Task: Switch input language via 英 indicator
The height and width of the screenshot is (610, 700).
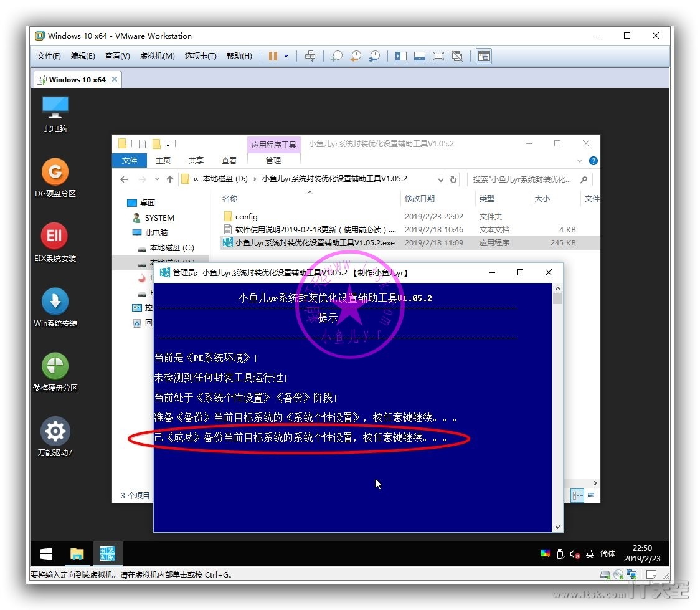Action: click(x=590, y=554)
